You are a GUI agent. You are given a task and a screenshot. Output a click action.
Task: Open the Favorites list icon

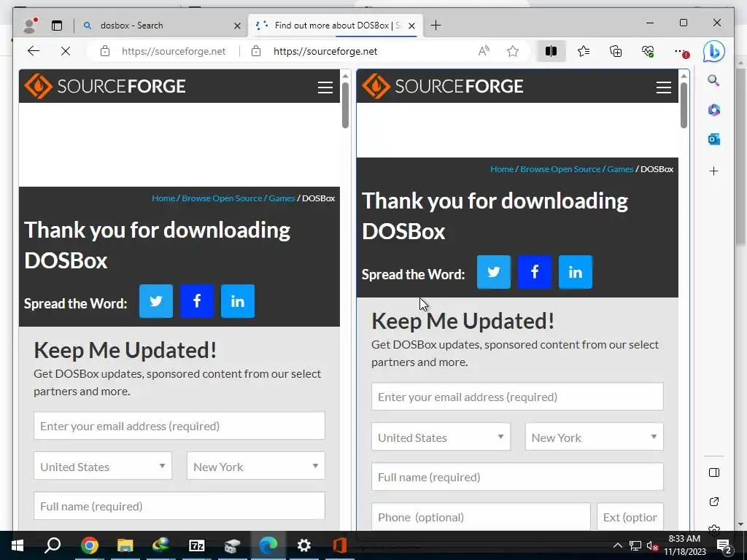[x=583, y=51]
